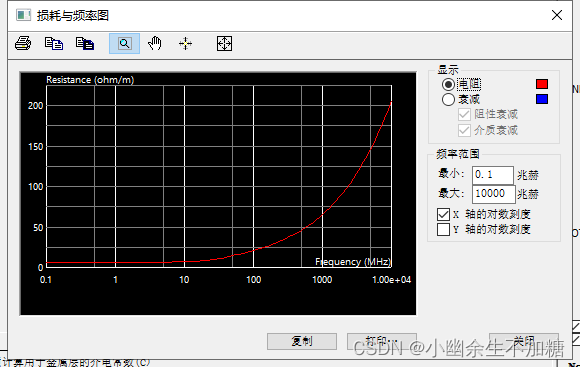Click the Frequency (MHz) axis label

(353, 262)
